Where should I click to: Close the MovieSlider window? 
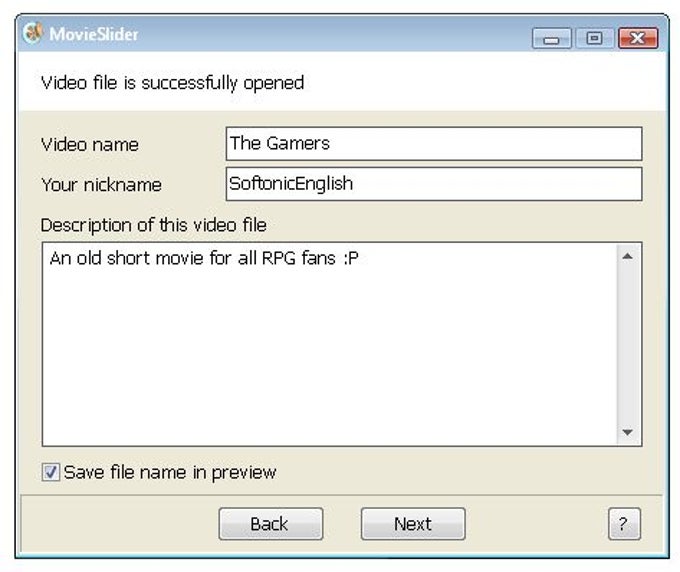637,38
